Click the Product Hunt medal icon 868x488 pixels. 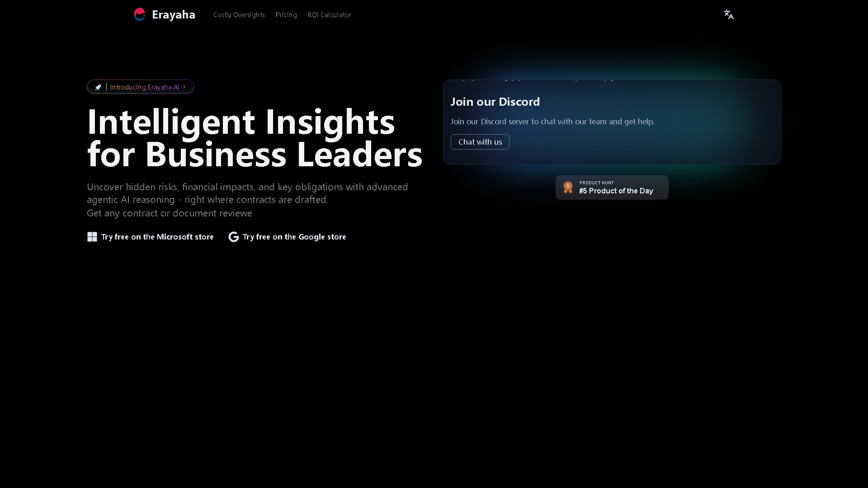568,187
